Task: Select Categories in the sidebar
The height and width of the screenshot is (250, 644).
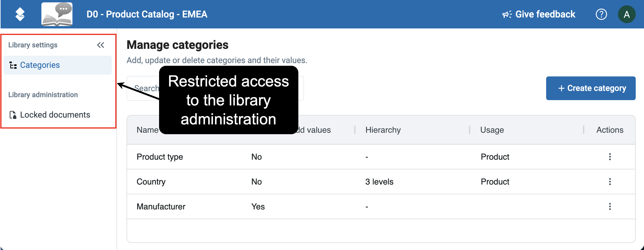Action: click(58, 65)
